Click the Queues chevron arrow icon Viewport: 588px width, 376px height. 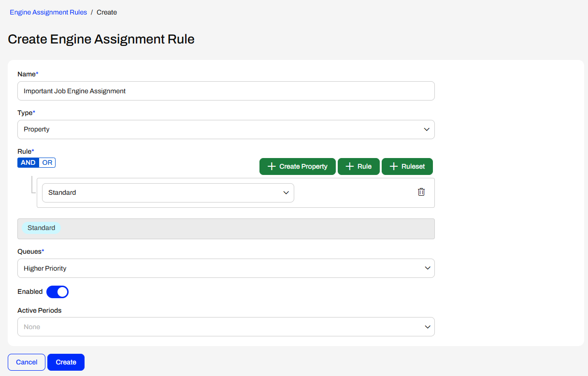pyautogui.click(x=427, y=268)
